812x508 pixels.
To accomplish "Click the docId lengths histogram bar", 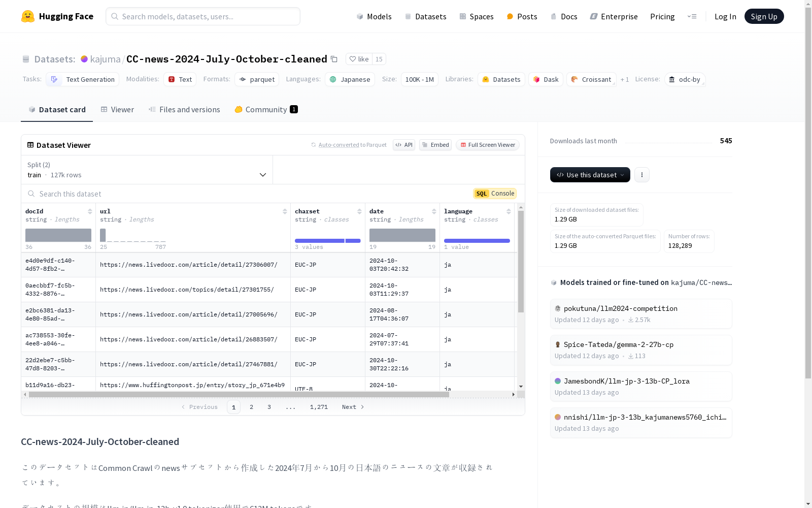I will click(58, 235).
